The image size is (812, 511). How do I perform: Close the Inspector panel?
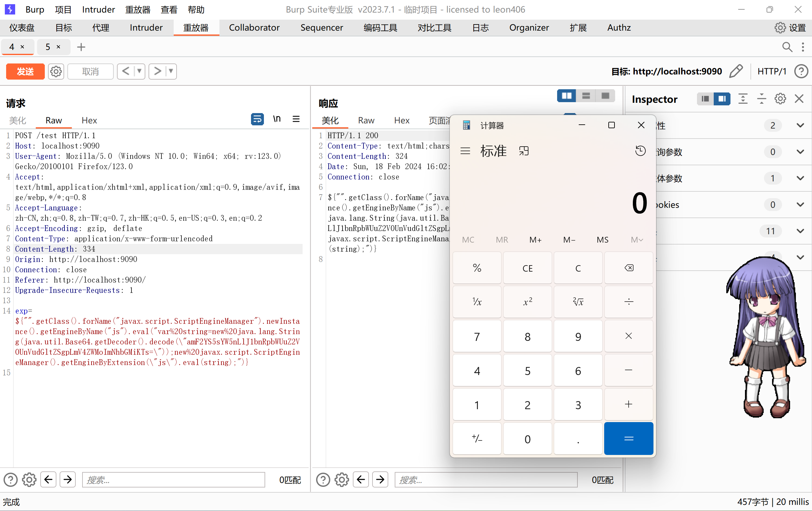[x=799, y=99]
